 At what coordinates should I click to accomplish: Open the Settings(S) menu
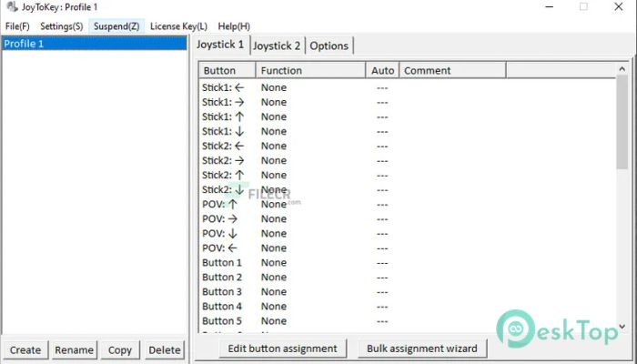pos(62,26)
